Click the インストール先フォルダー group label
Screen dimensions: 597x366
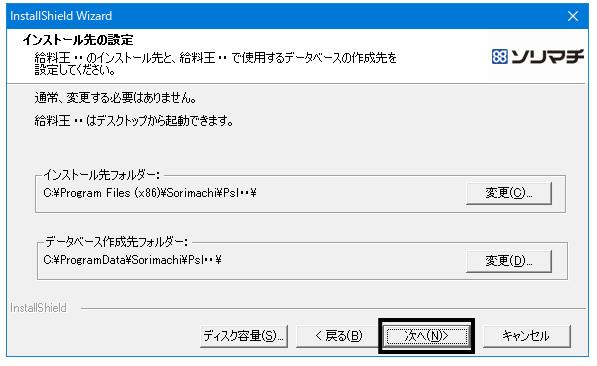(102, 175)
